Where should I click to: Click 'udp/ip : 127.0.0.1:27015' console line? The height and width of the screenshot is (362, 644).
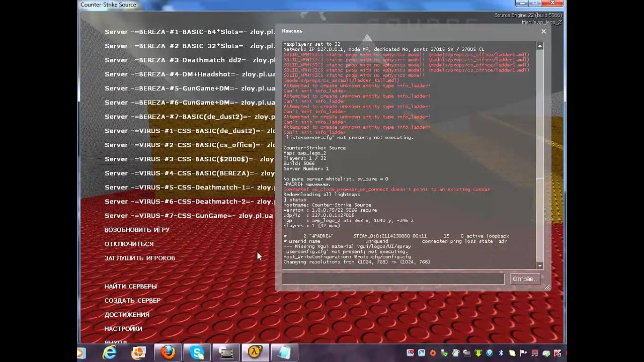click(318, 215)
